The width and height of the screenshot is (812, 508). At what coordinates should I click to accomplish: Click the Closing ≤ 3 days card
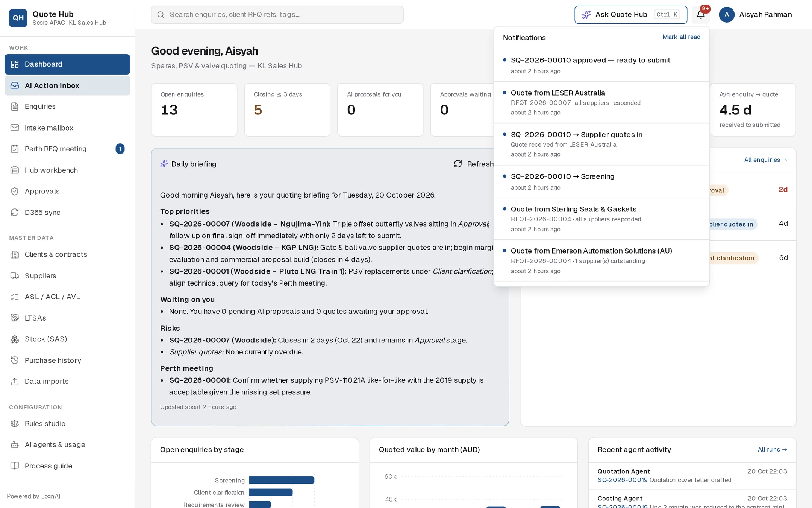(x=287, y=110)
